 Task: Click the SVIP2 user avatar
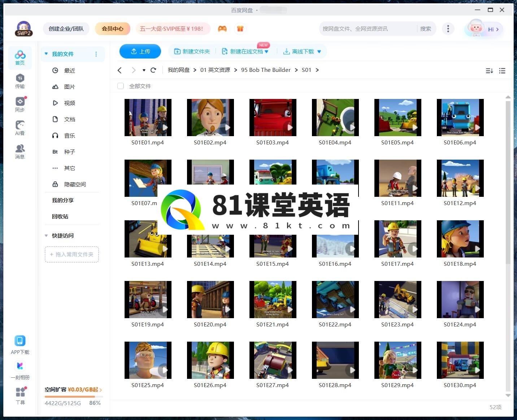tap(24, 29)
